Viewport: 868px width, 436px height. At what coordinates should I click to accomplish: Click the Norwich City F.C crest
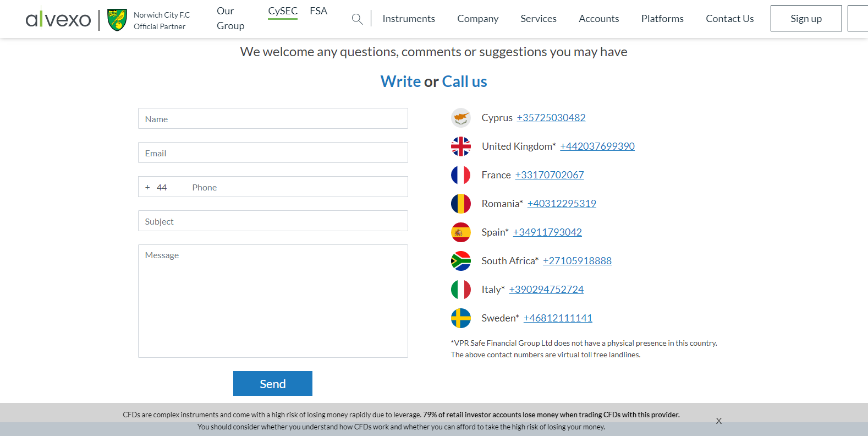[x=117, y=20]
